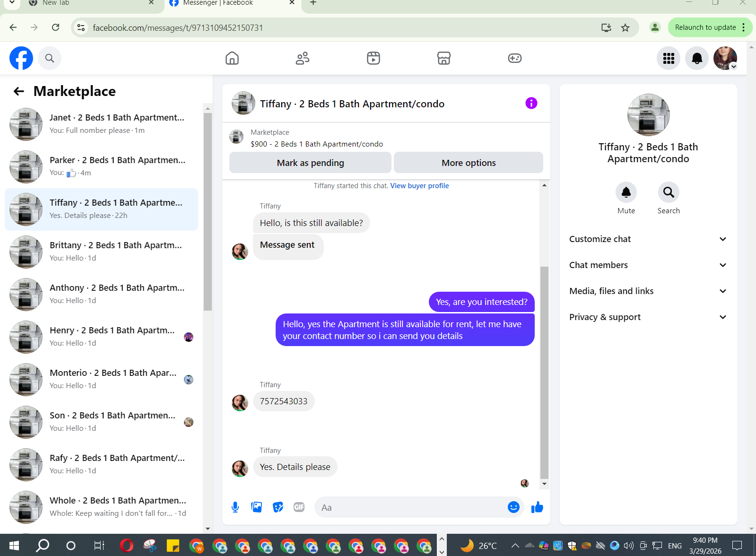Open a new browser tab
The width and height of the screenshot is (756, 556).
click(313, 3)
